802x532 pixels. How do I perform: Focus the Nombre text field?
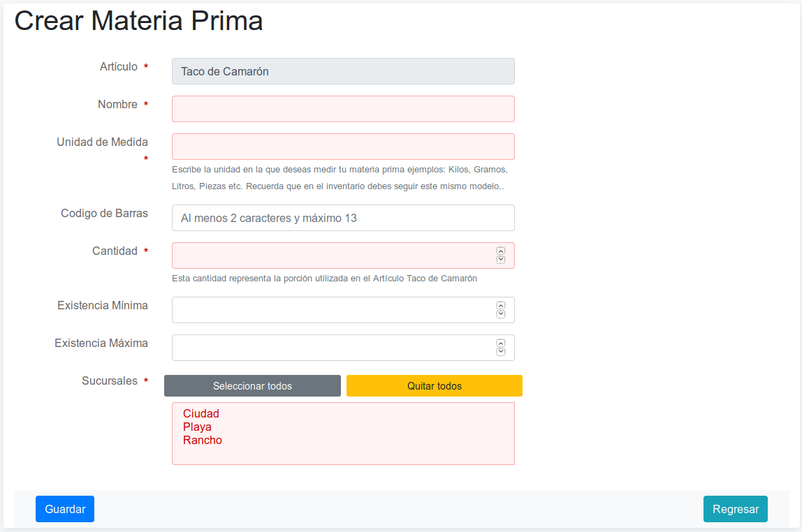pyautogui.click(x=343, y=109)
